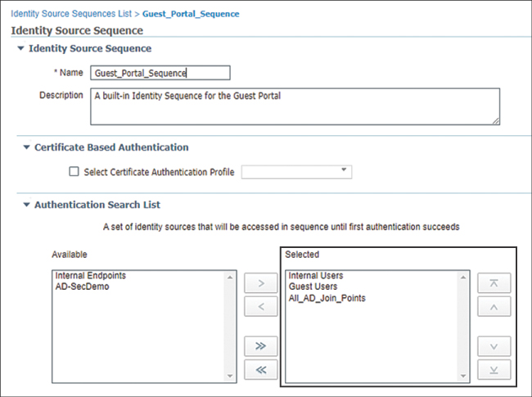Select Guest Users in Selected list

pyautogui.click(x=314, y=286)
